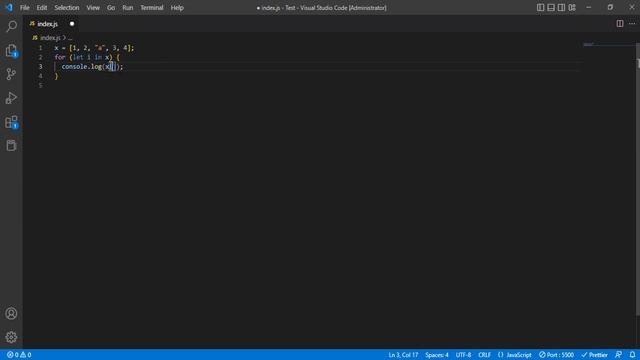640x360 pixels.
Task: Open the Edit menu
Action: click(x=42, y=7)
